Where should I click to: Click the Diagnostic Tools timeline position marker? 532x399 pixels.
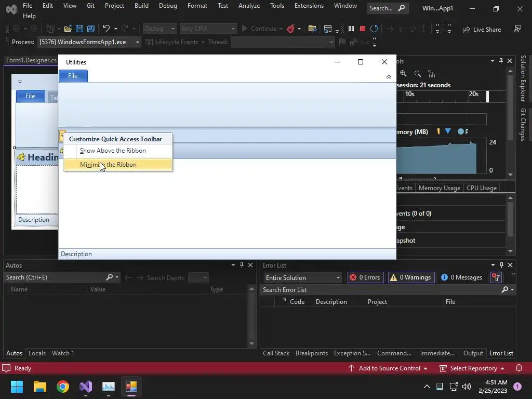[x=487, y=96]
